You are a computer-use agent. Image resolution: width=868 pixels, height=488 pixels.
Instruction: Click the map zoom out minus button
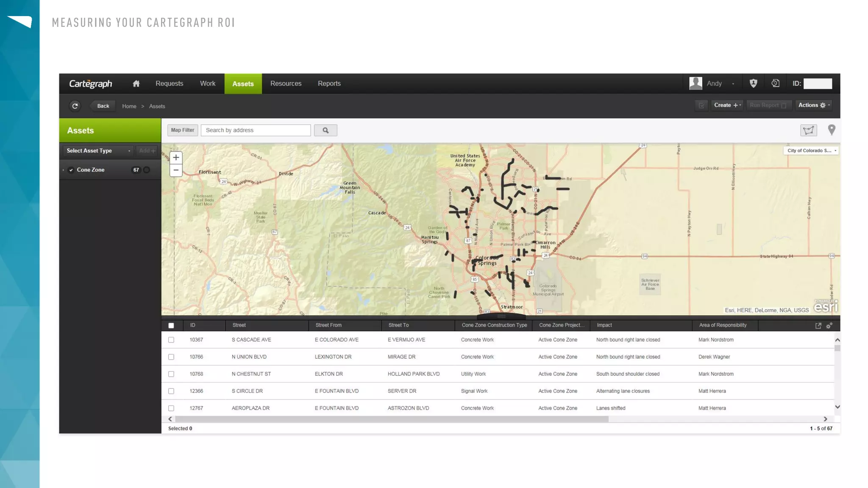(x=176, y=170)
